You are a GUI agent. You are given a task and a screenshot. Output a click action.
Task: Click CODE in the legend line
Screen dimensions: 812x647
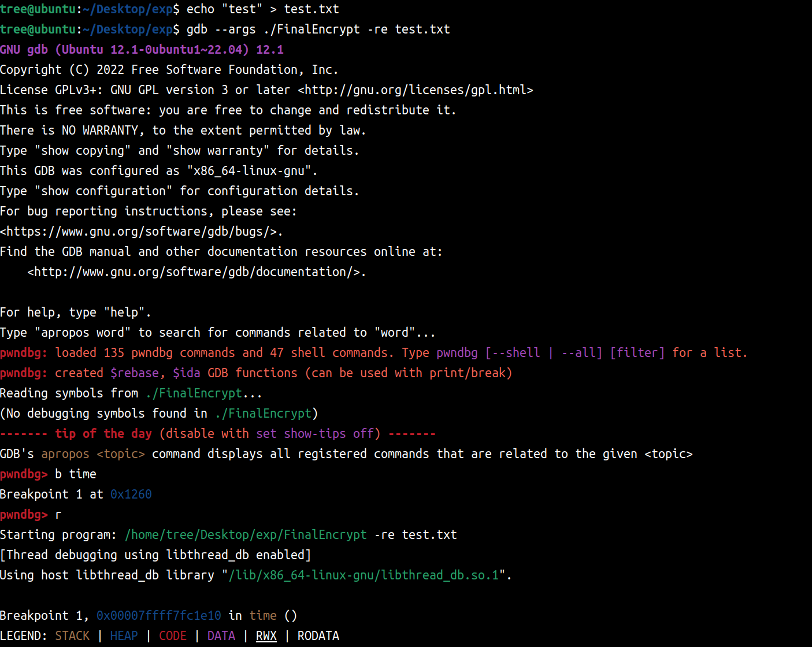coord(173,636)
